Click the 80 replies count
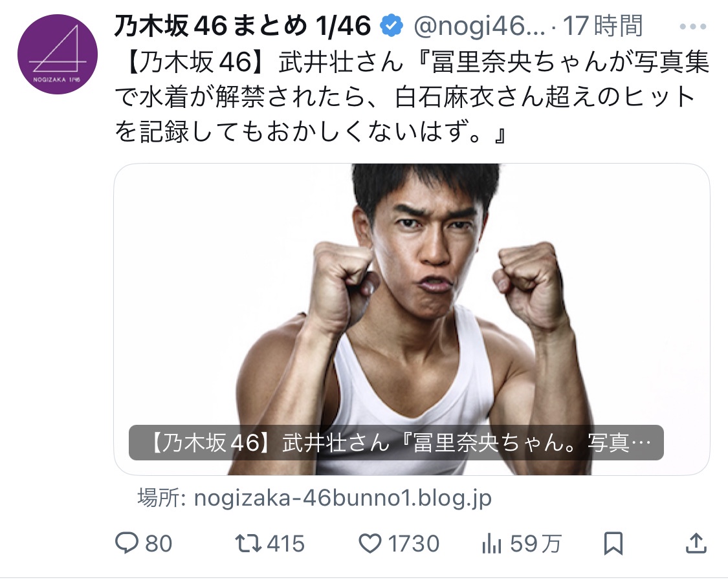 pos(159,543)
